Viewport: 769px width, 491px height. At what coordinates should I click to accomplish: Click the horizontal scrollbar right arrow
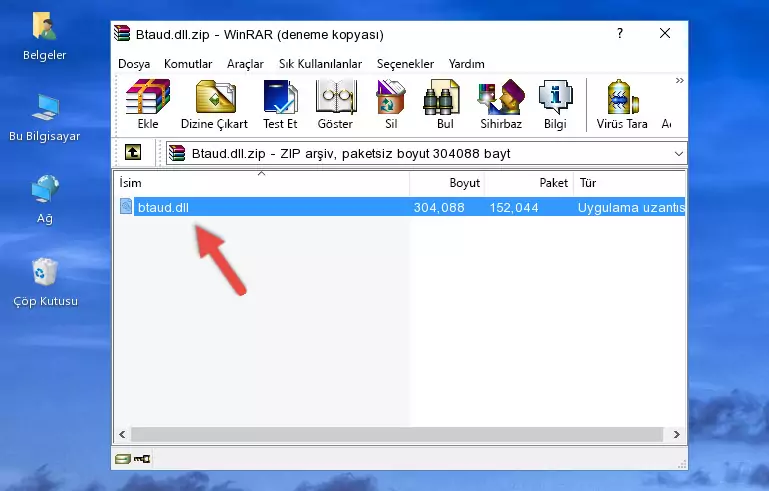[676, 435]
